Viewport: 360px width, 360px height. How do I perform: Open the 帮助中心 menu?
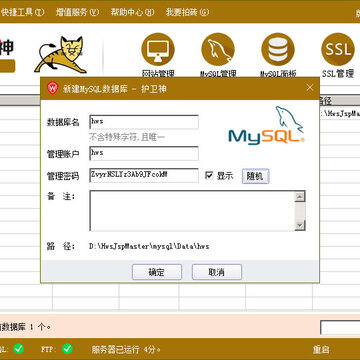[132, 12]
